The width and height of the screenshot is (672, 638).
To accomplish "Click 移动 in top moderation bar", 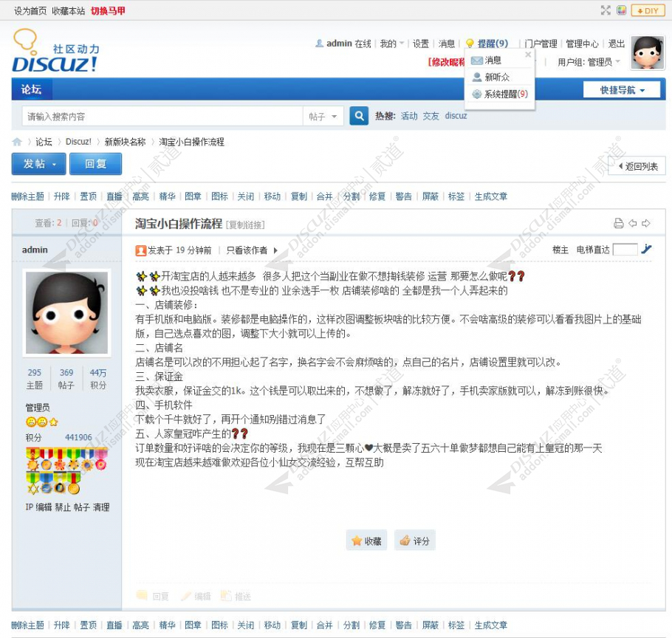I will pyautogui.click(x=272, y=196).
